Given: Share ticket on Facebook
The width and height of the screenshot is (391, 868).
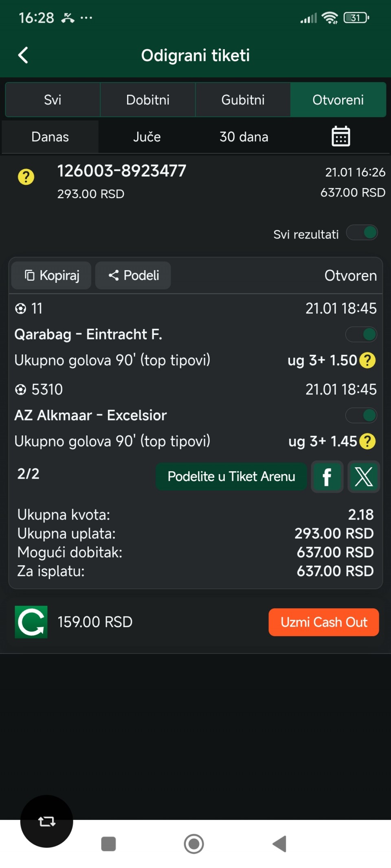Looking at the screenshot, I should point(327,477).
